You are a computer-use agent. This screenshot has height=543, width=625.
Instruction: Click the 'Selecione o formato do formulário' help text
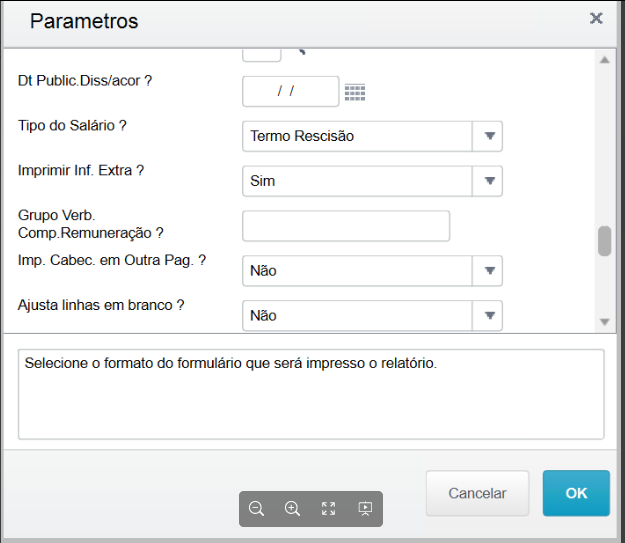pos(231,363)
